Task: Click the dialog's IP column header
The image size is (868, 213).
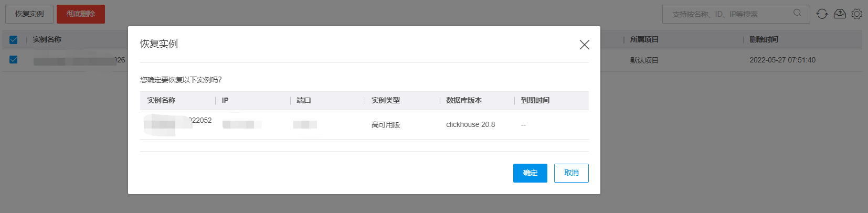Action: click(225, 101)
